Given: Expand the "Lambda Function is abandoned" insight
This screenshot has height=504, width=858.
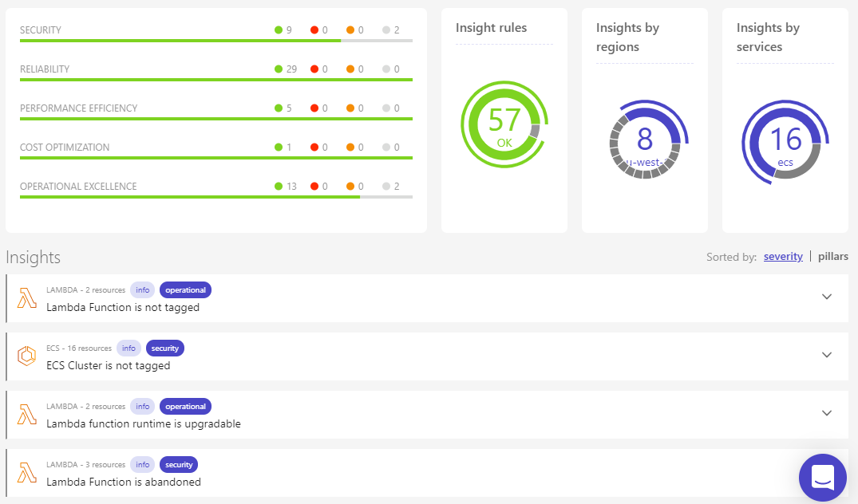Looking at the screenshot, I should (x=828, y=471).
